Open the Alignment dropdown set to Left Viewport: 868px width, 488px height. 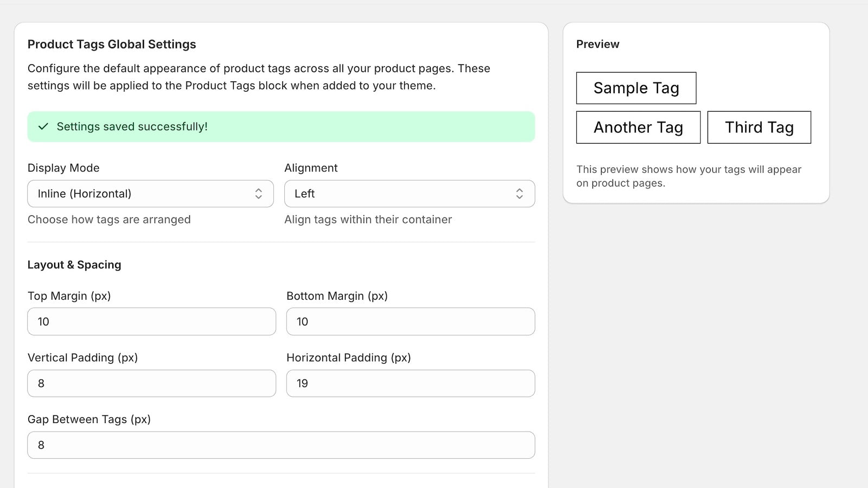[409, 194]
